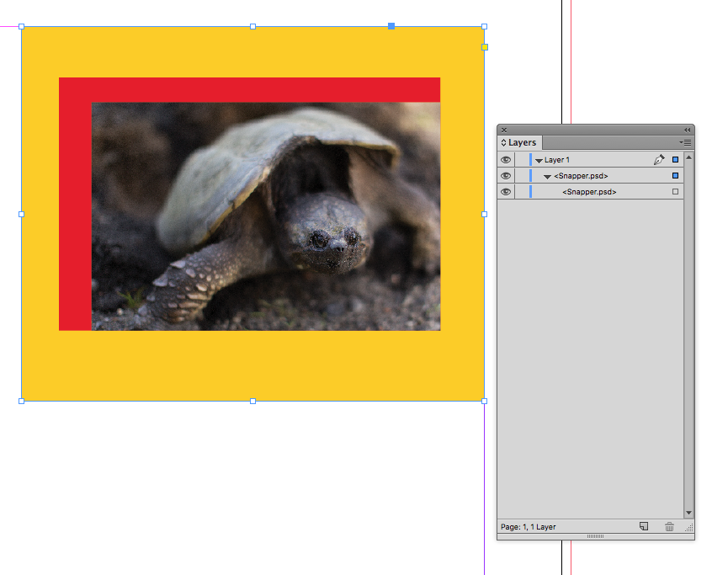
Task: Click the Create New Layer icon
Action: pyautogui.click(x=644, y=527)
